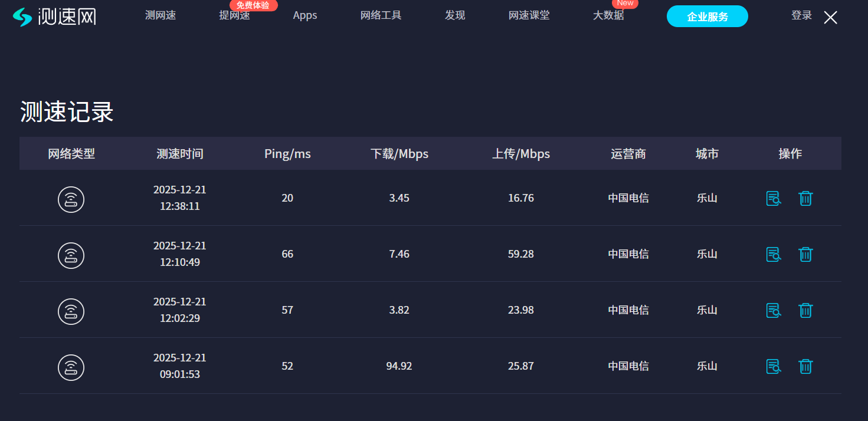Open the 大数据 menu item
Image resolution: width=868 pixels, height=421 pixels.
pos(608,15)
